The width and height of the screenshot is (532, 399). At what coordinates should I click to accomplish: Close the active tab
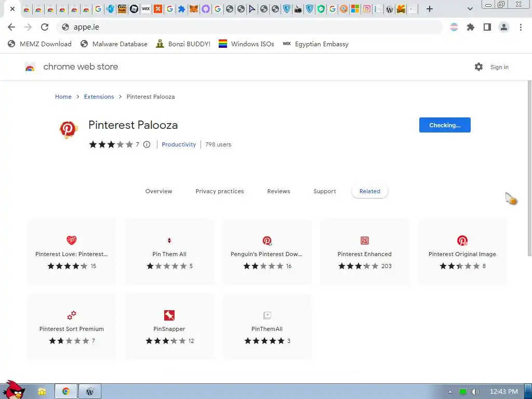pyautogui.click(x=12, y=9)
